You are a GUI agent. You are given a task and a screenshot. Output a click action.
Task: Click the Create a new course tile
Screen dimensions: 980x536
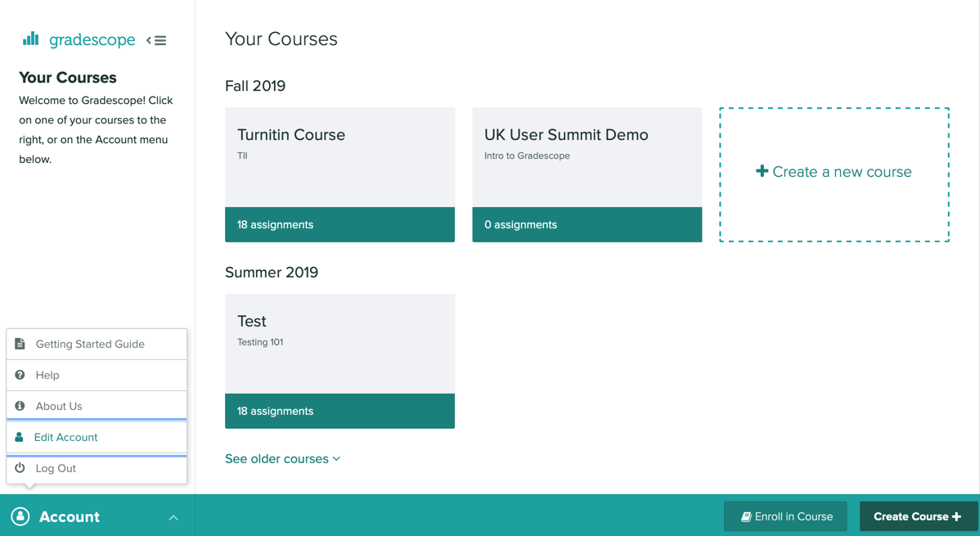834,174
